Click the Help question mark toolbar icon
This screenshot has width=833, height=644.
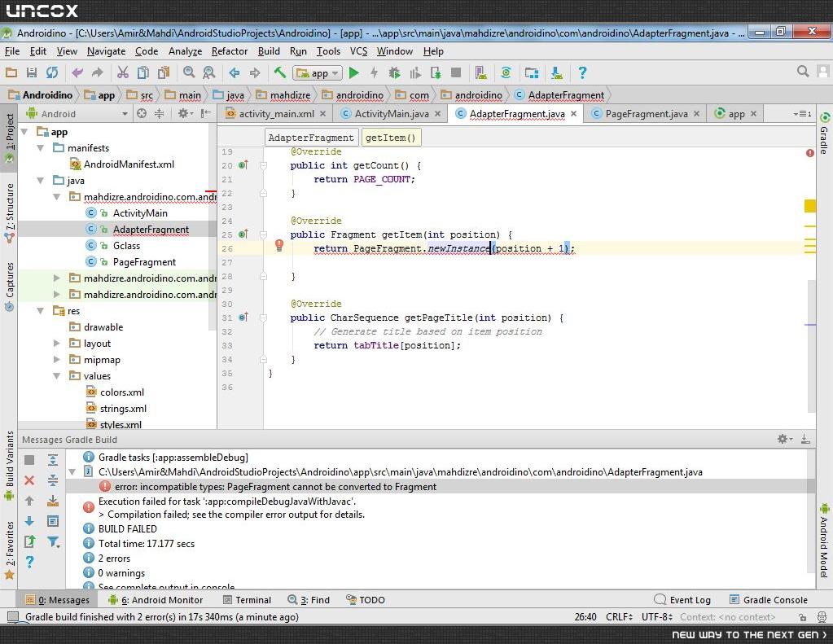click(582, 72)
